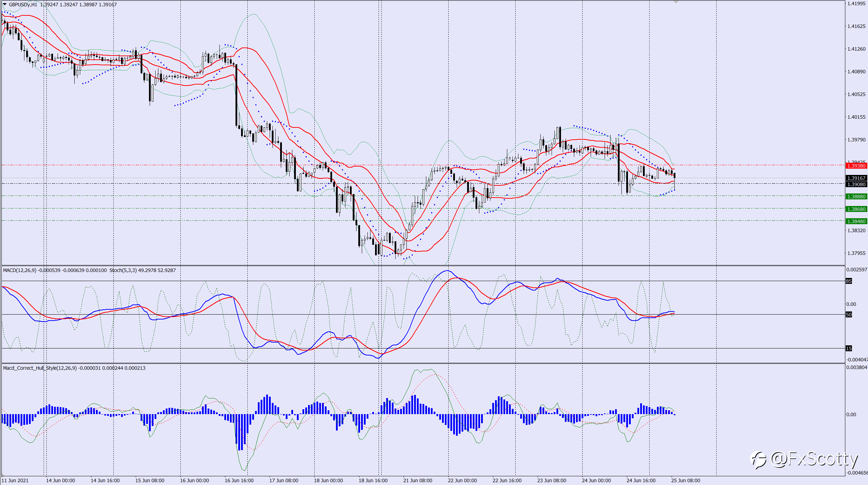Viewport: 868px width, 485px height.
Task: Click the 1.39790 price scale value
Action: [856, 140]
